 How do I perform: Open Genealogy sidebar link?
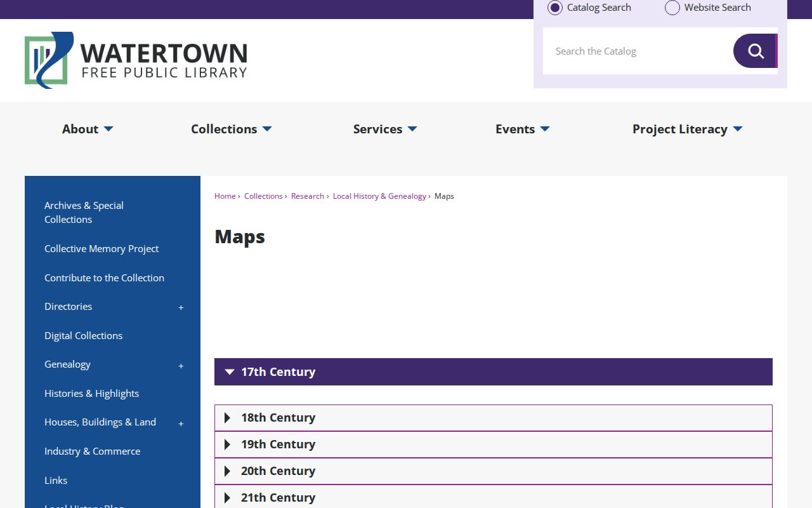pos(67,364)
